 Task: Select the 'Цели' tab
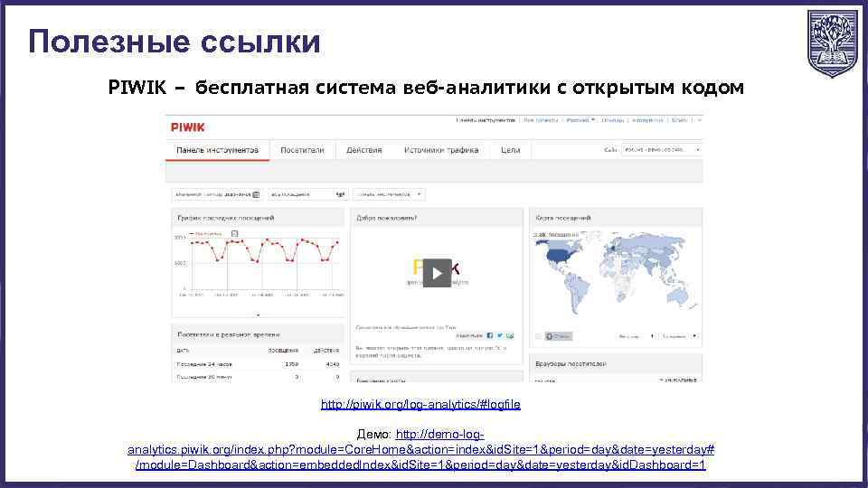click(x=510, y=150)
